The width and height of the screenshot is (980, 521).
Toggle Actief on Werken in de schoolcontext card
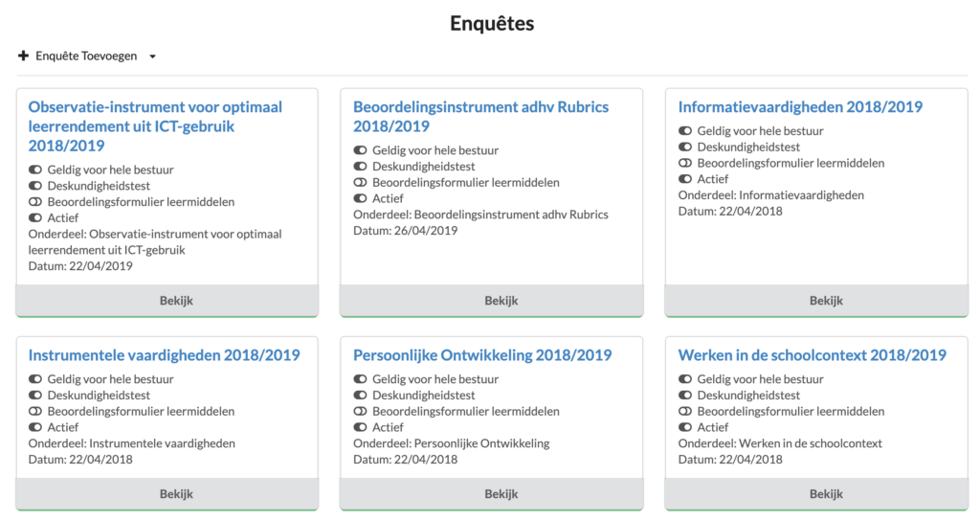click(685, 427)
